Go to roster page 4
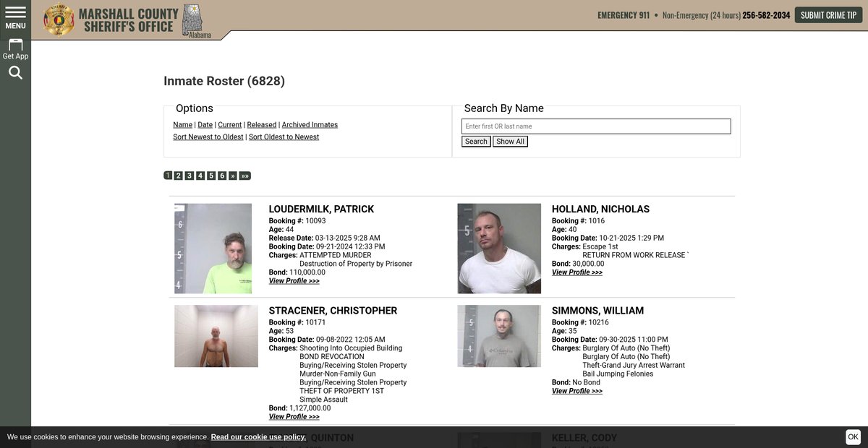Viewport: 868px width, 448px height. pyautogui.click(x=200, y=176)
